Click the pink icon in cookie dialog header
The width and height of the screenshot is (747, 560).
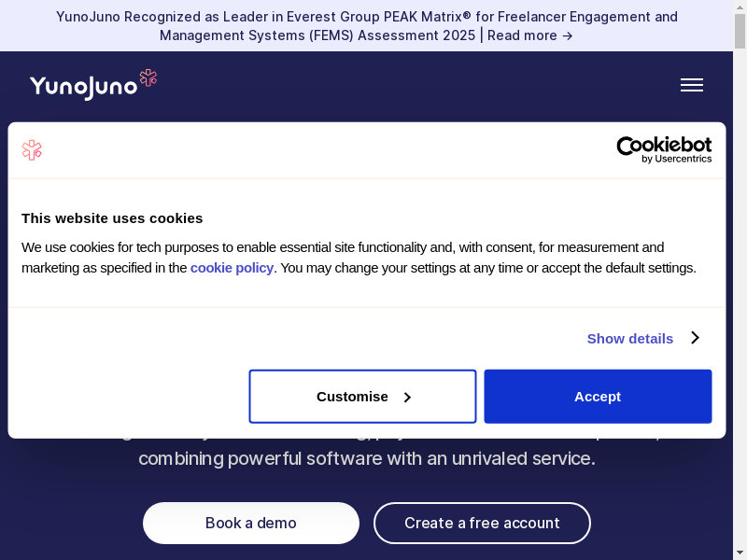point(33,150)
